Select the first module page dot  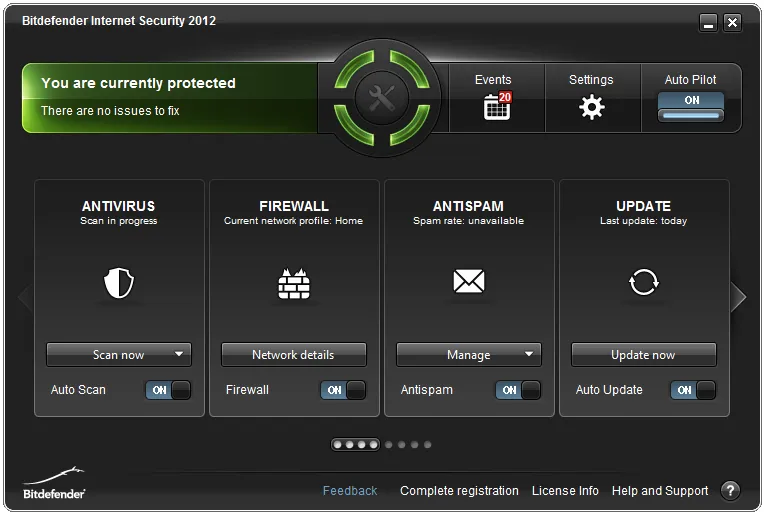[337, 445]
